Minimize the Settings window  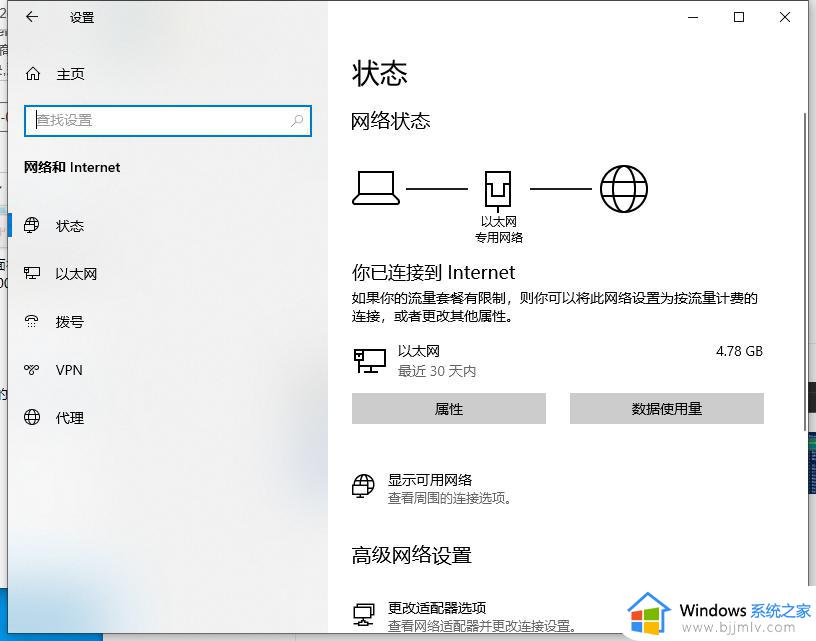pos(693,17)
